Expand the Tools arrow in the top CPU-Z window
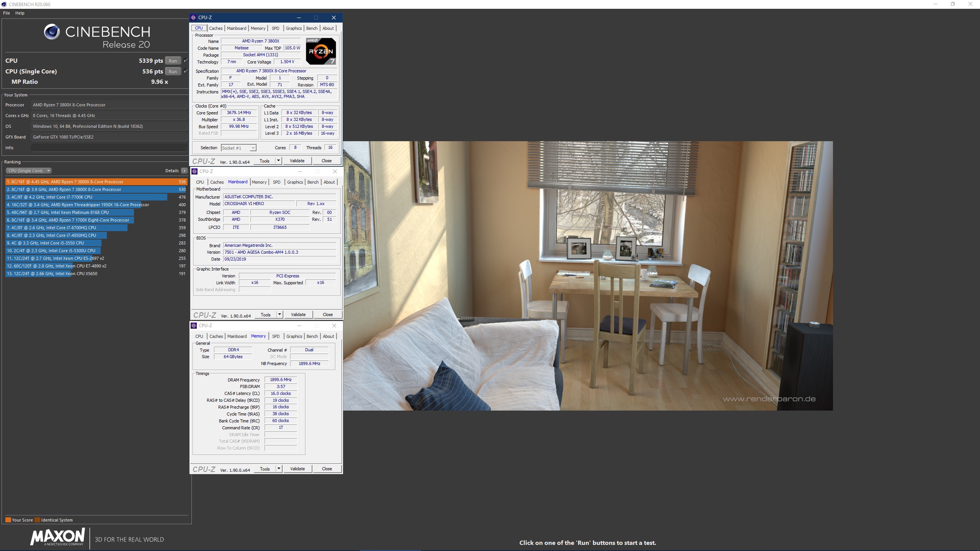 279,161
